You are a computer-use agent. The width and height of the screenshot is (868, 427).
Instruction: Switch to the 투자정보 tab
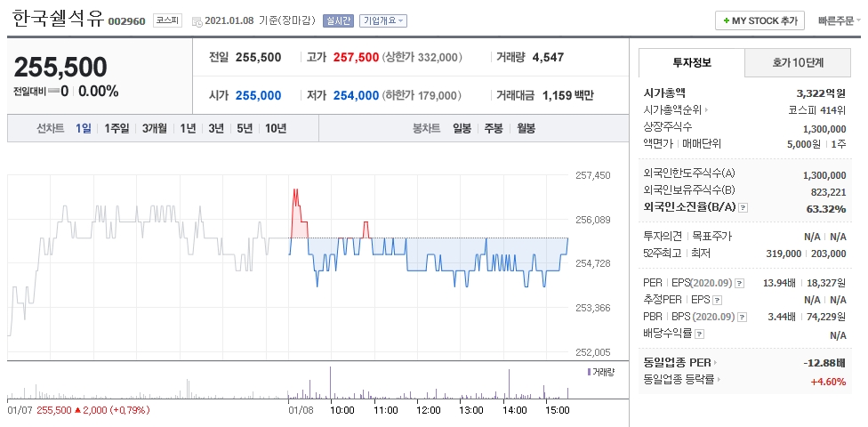(692, 62)
